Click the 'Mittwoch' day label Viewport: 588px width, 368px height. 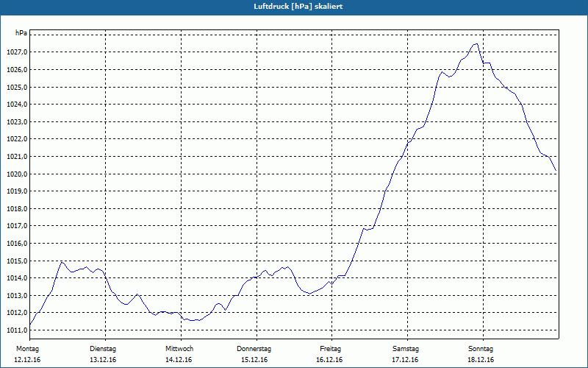click(x=179, y=349)
